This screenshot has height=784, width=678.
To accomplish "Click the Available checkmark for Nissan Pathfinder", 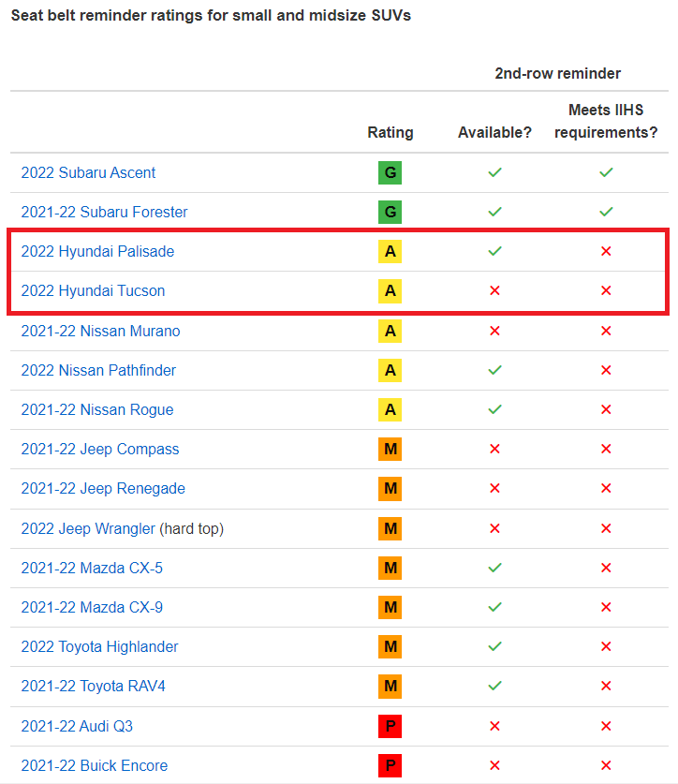I will 494,370.
